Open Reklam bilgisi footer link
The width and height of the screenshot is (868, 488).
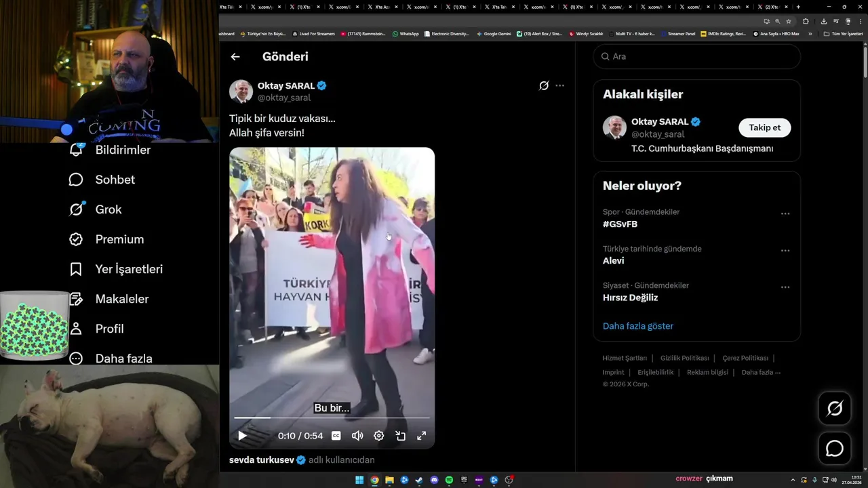(x=707, y=372)
